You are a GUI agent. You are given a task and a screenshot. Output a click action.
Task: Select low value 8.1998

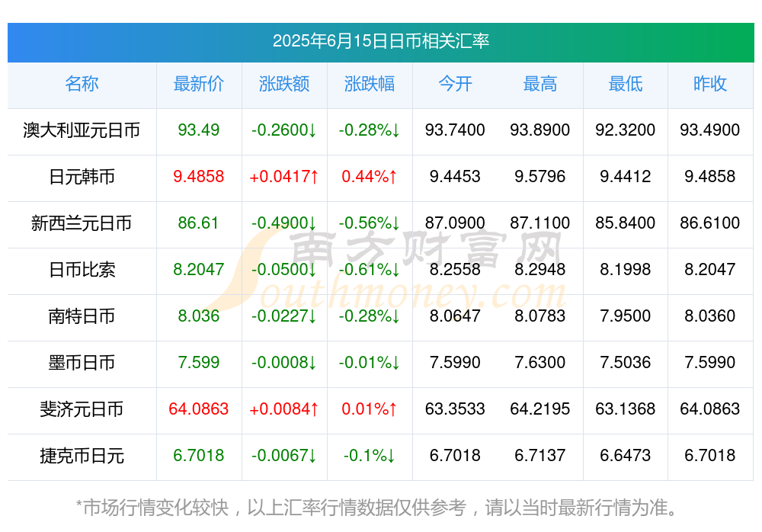coord(626,269)
